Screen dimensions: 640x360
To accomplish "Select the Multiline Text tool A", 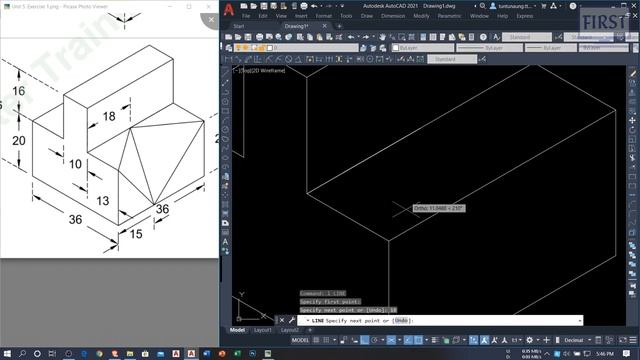I will tap(225, 242).
